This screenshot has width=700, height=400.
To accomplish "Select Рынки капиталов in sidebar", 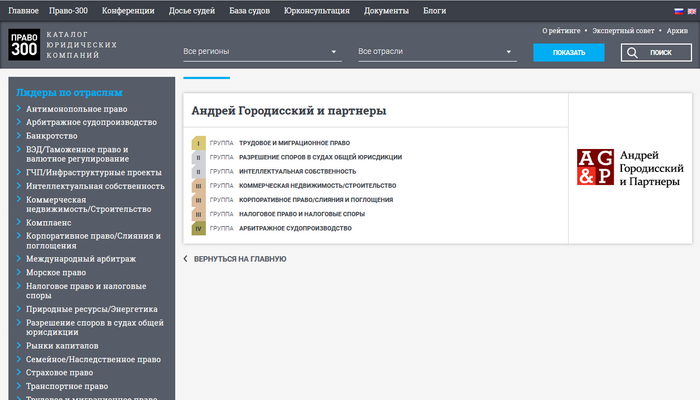I will [x=62, y=346].
